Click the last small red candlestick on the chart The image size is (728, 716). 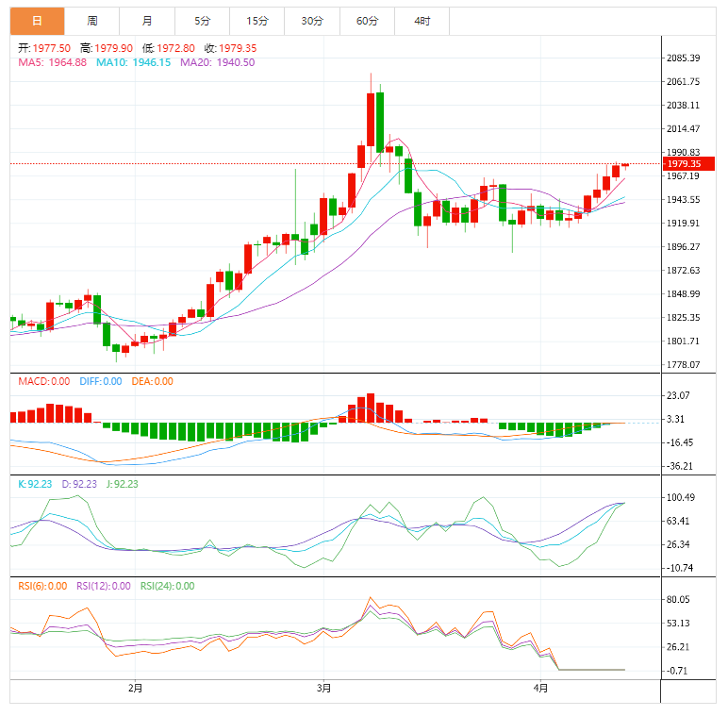click(625, 165)
